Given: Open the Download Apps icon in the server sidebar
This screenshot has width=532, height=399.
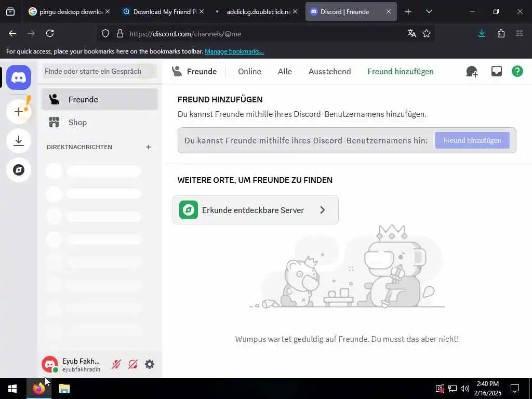Looking at the screenshot, I should pyautogui.click(x=19, y=141).
